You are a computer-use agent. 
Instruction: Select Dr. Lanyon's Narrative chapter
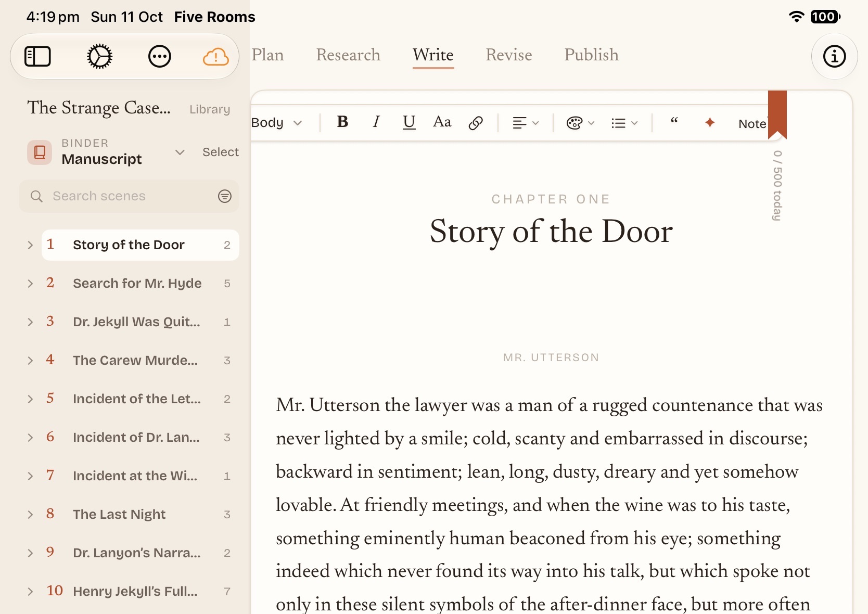(x=141, y=553)
